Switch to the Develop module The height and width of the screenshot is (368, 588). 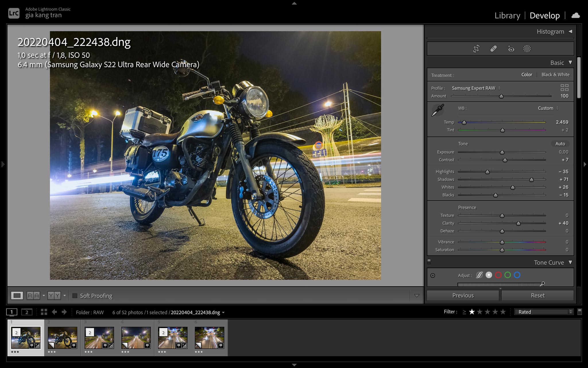coord(545,16)
